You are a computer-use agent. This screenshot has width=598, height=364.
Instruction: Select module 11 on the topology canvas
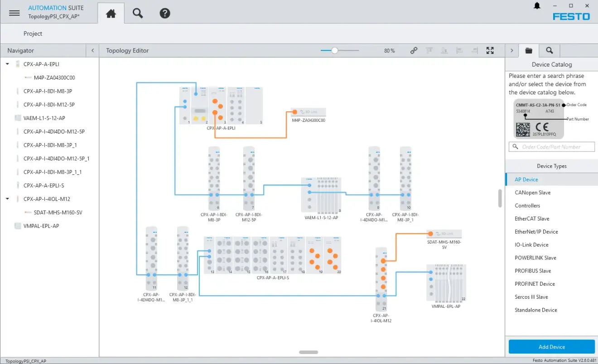pos(151,258)
